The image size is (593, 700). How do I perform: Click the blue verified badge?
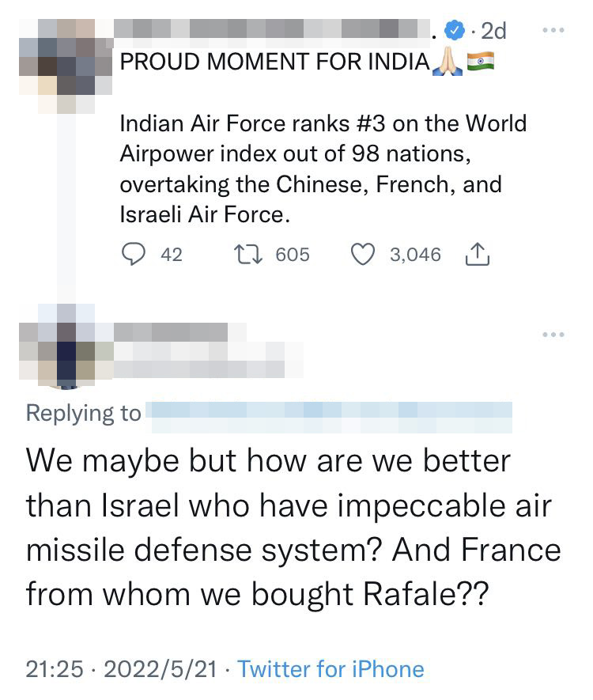(x=452, y=31)
